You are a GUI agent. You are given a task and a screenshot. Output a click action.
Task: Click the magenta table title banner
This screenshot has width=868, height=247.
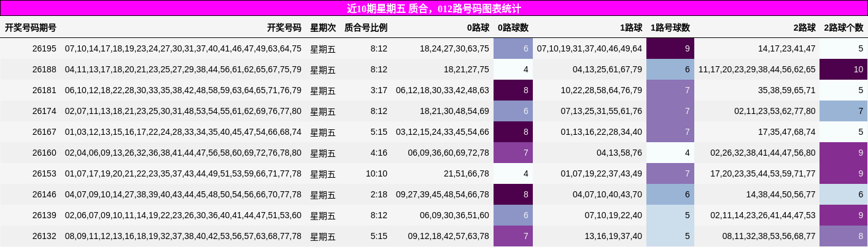[x=434, y=8]
